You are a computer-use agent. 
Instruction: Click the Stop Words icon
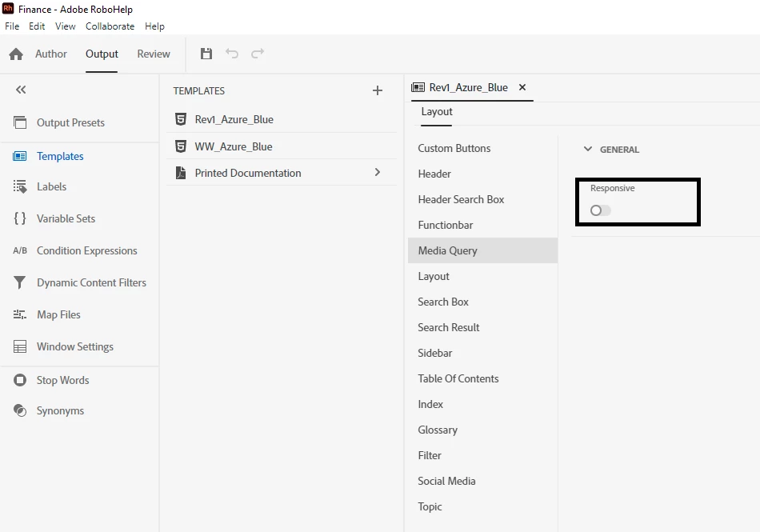(x=20, y=380)
